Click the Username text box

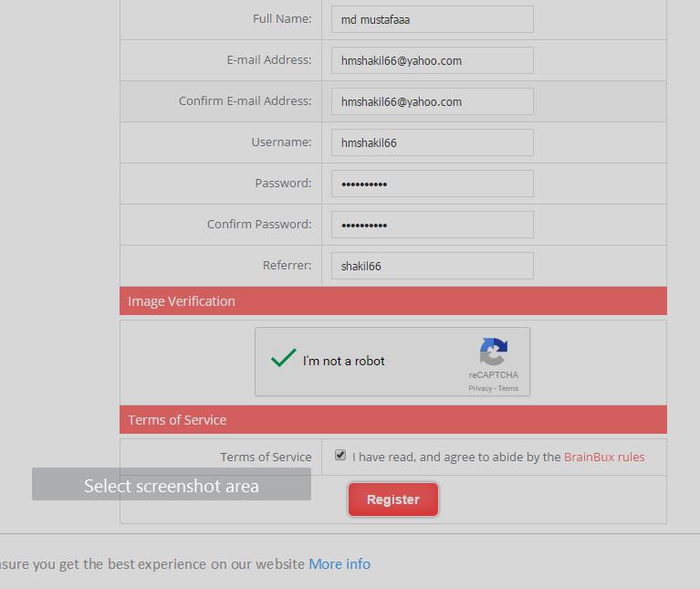(432, 142)
